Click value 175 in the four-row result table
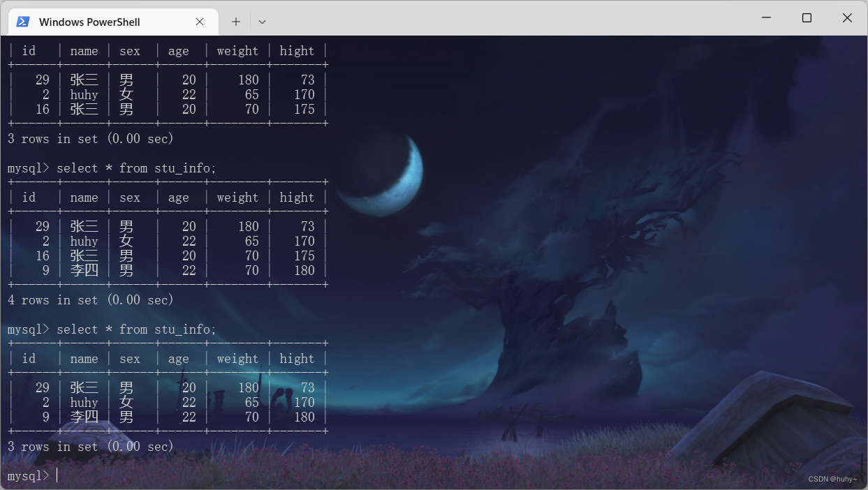Viewport: 868px width, 490px height. 304,256
